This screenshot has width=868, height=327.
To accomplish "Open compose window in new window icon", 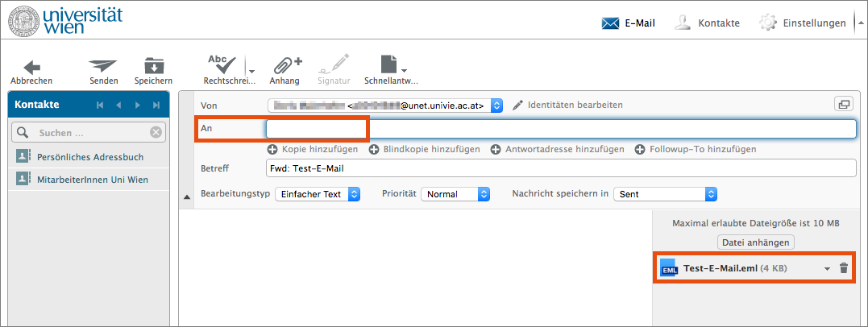I will point(843,104).
